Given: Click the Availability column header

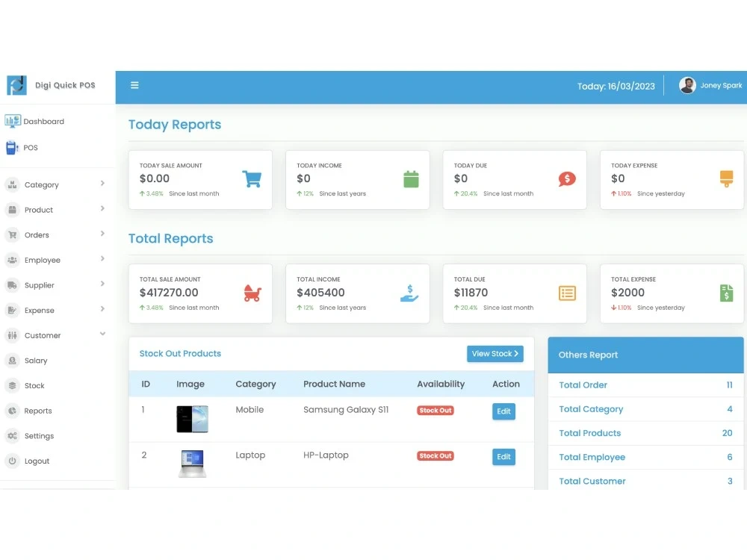Looking at the screenshot, I should coord(441,384).
